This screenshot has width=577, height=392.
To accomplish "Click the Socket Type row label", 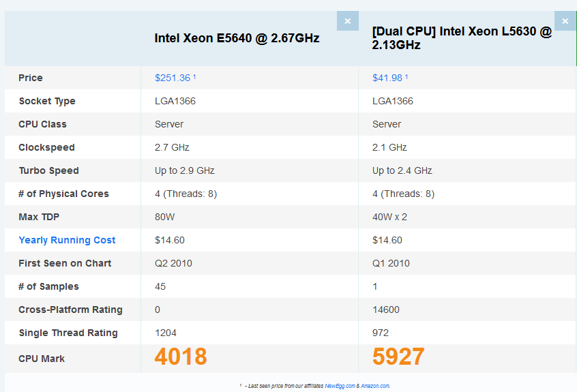I will coord(47,101).
